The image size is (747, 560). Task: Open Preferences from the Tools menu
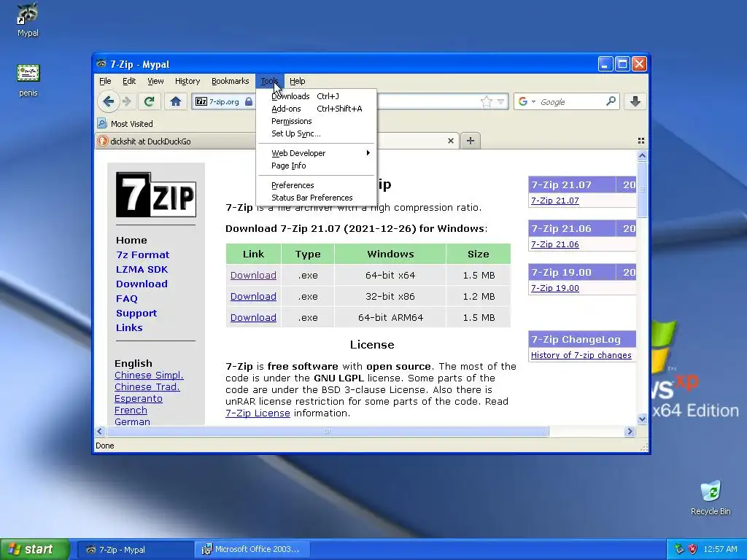click(x=316, y=184)
